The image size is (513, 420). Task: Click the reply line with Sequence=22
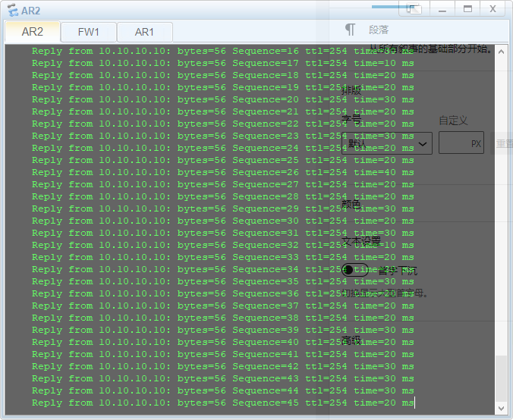222,124
